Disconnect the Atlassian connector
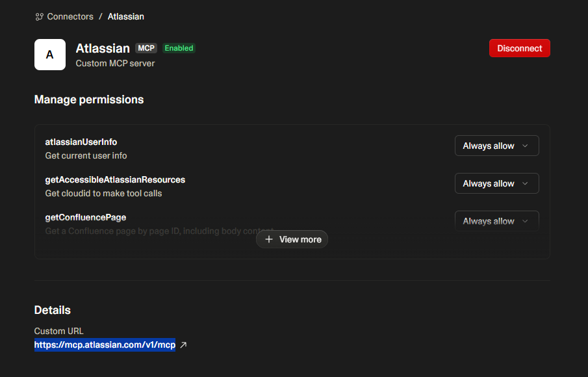 (x=519, y=48)
